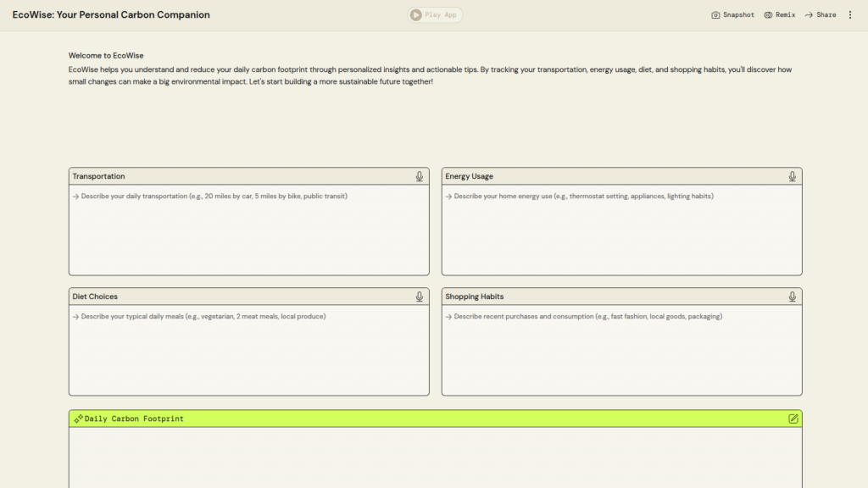This screenshot has width=868, height=488.
Task: Click the Welcome to EcoWise heading
Action: click(x=106, y=56)
